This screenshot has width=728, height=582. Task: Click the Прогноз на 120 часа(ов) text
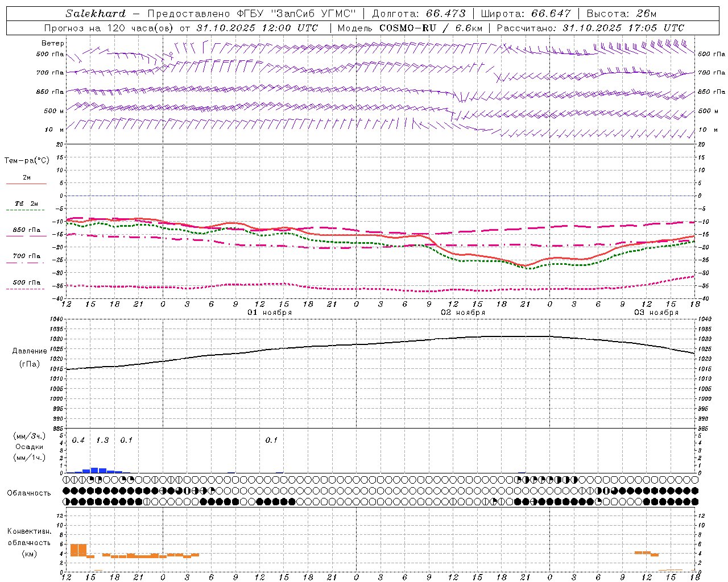click(x=109, y=28)
